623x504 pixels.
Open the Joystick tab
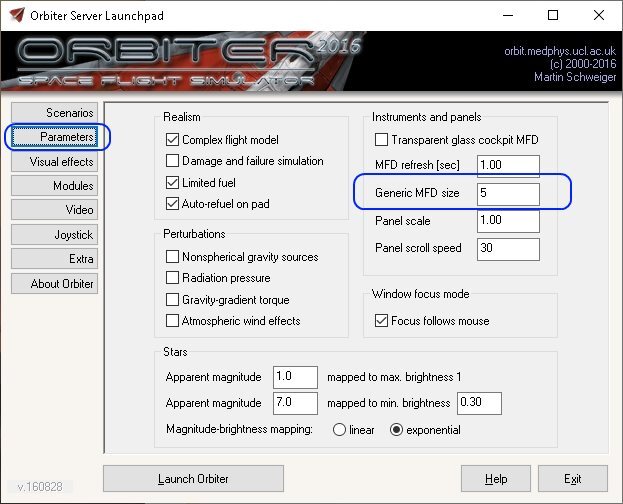click(x=54, y=235)
